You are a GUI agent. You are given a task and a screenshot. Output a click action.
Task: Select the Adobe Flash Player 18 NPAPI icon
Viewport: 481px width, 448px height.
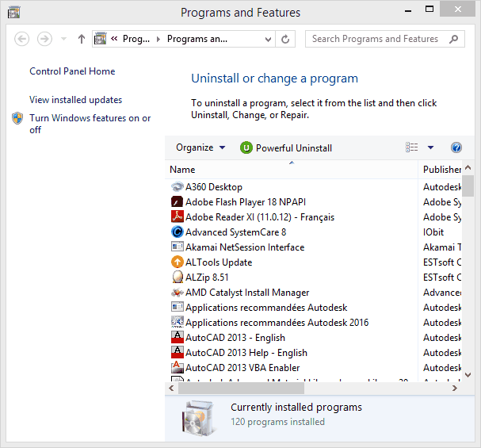(x=178, y=202)
